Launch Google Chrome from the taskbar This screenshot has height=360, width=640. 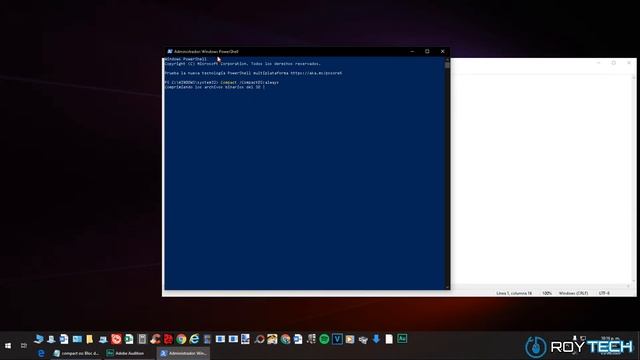(x=181, y=339)
